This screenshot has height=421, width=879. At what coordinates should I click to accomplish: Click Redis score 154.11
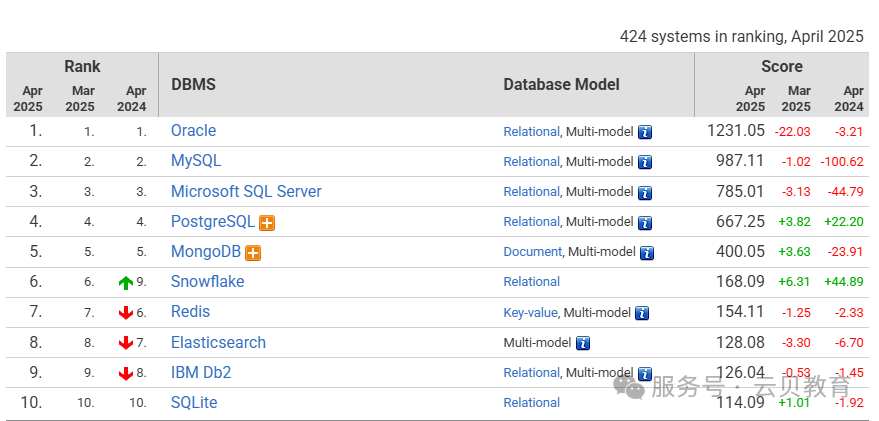coord(740,312)
